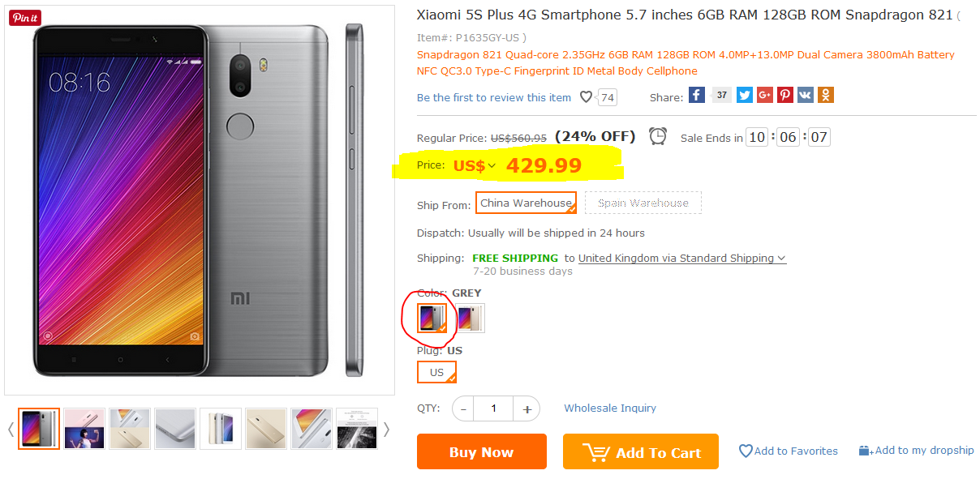The width and height of the screenshot is (980, 479).
Task: Share product on Odnoklassniki
Action: [x=826, y=96]
